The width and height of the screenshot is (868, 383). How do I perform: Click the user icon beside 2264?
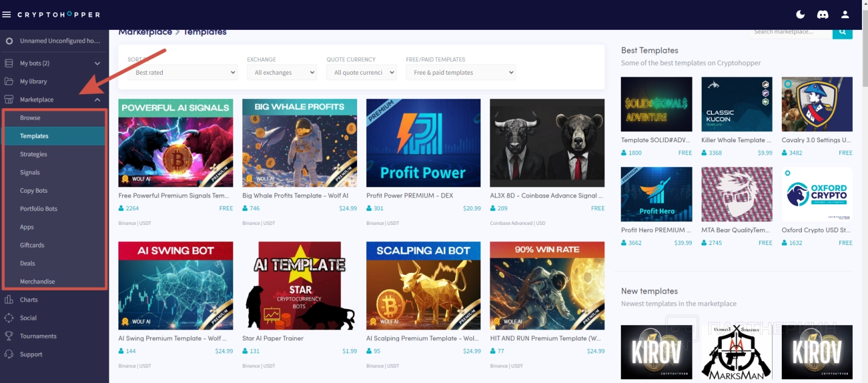[121, 209]
